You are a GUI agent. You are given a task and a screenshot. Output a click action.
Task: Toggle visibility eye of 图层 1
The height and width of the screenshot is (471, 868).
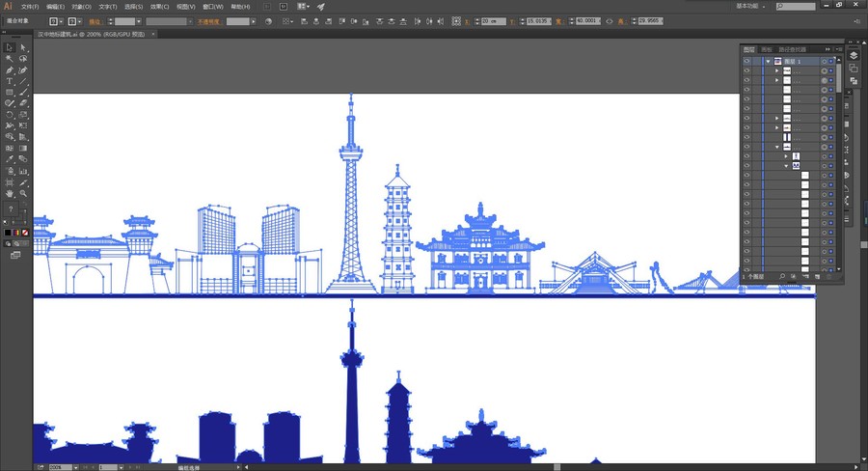(746, 62)
